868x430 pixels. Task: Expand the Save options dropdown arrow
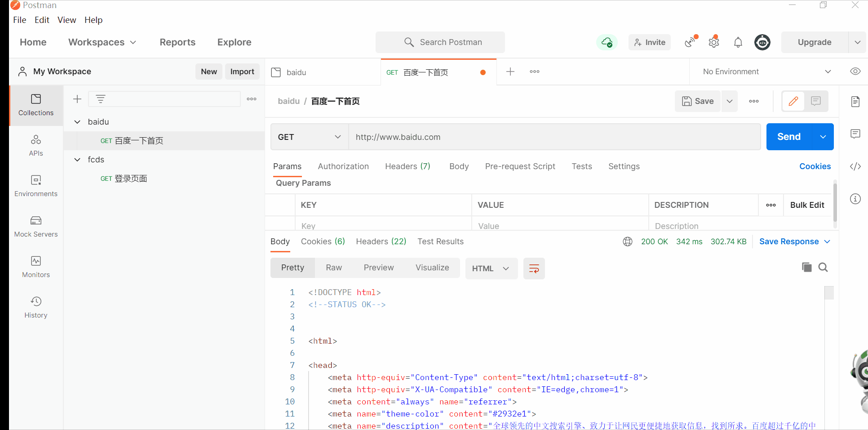730,101
